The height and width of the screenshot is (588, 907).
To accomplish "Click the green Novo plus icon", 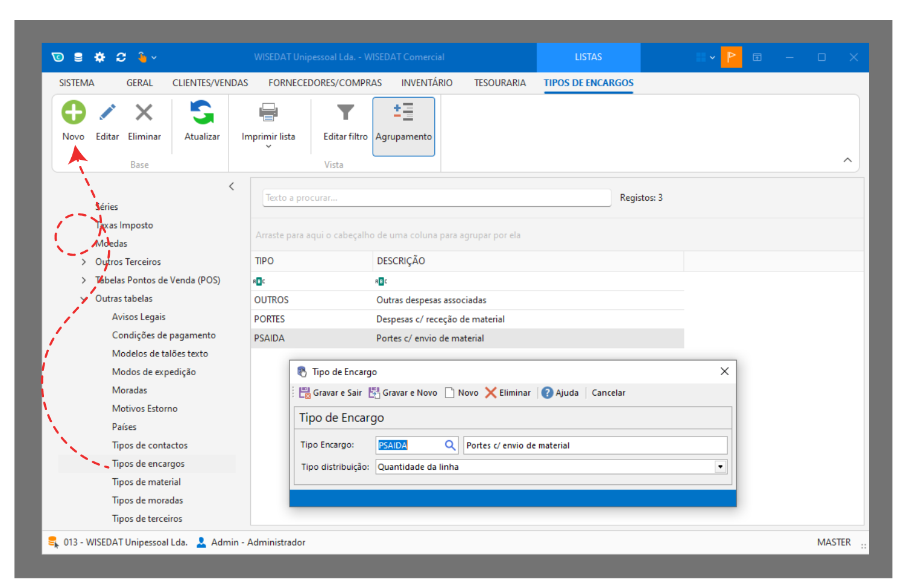I will pyautogui.click(x=74, y=113).
